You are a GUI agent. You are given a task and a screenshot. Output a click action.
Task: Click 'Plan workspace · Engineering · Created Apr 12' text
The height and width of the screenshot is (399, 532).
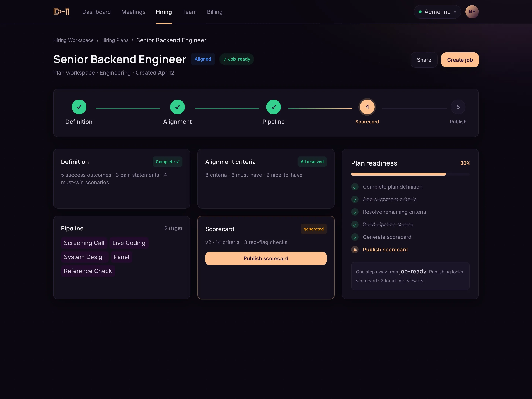(114, 73)
